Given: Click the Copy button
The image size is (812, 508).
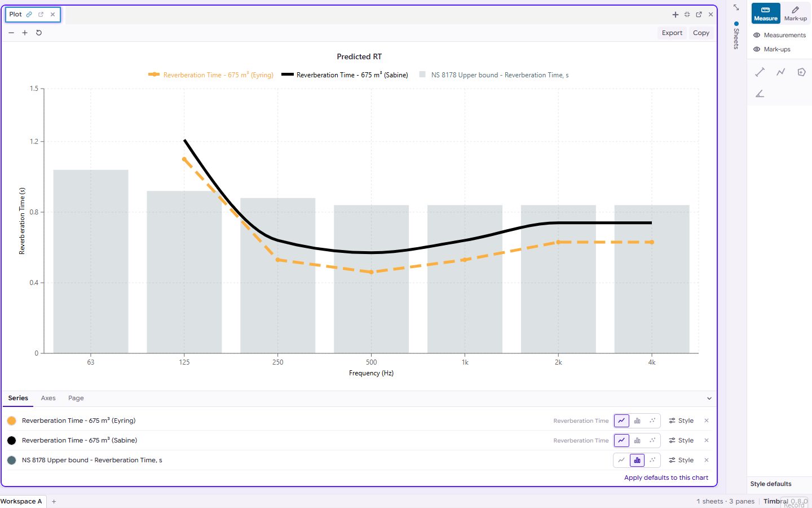Looking at the screenshot, I should [701, 33].
